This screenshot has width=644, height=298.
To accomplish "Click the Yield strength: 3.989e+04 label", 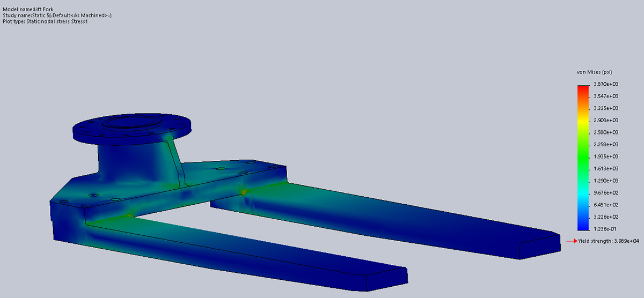I will [608, 241].
